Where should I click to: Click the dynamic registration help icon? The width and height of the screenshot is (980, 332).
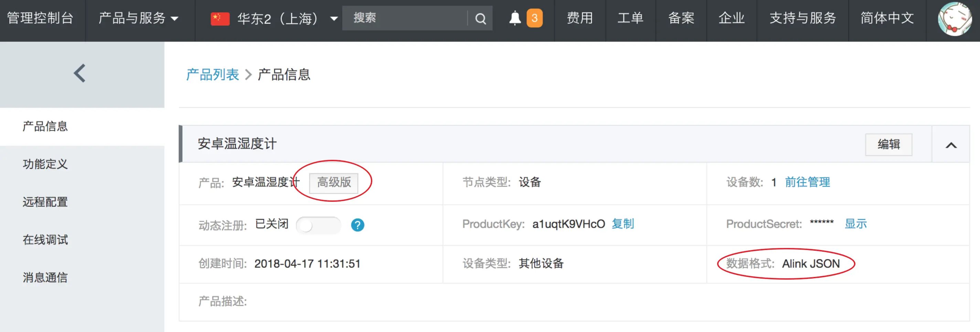coord(358,225)
